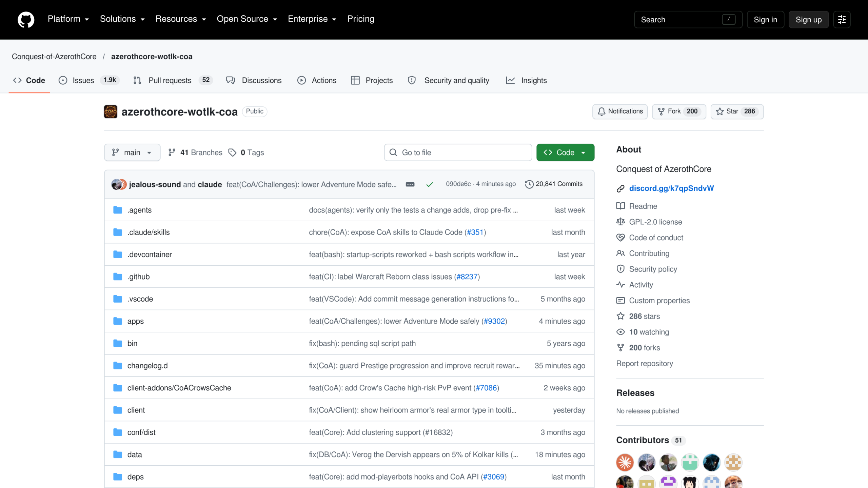
Task: Switch to the Issues tab
Action: coord(89,80)
